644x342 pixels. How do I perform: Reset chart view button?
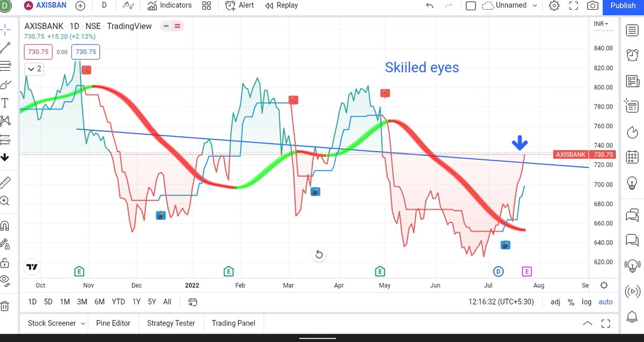(319, 254)
